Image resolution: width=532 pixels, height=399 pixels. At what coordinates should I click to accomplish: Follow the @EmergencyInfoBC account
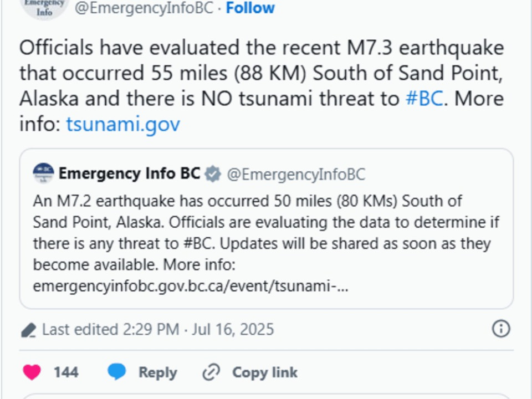point(250,8)
